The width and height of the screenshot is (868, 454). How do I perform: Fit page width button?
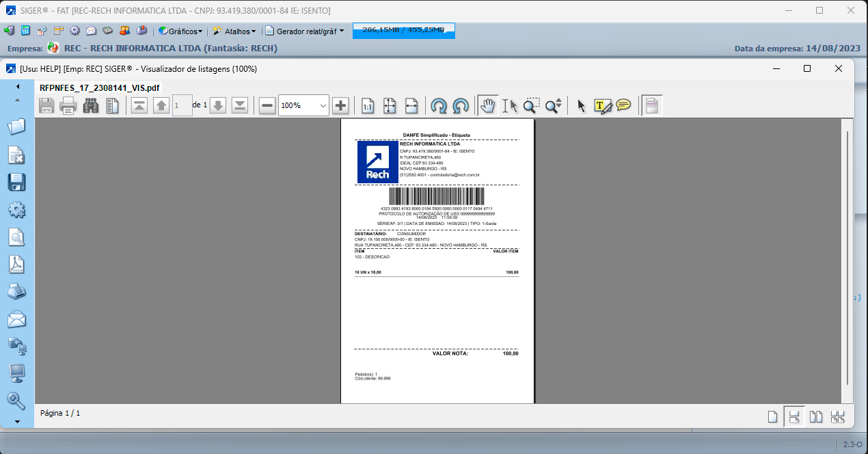pos(411,105)
